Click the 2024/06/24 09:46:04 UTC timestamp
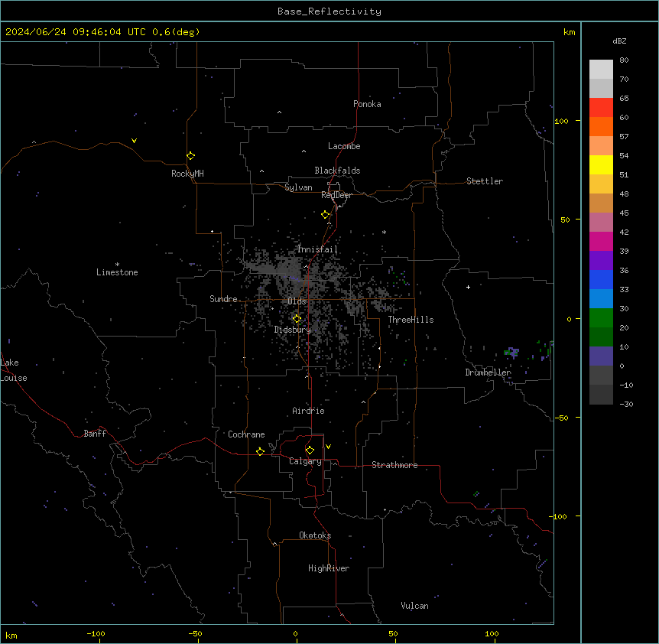Screen dimensions: 659x644 pos(76,32)
